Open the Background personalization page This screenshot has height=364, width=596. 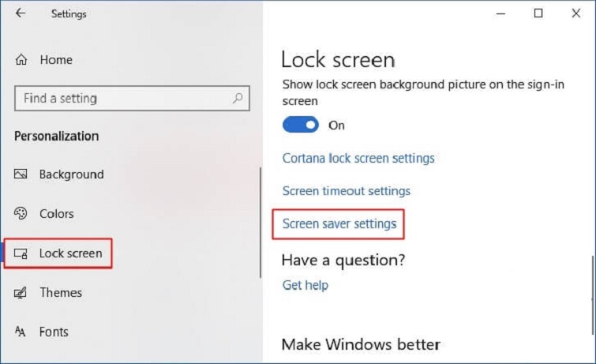[x=71, y=174]
